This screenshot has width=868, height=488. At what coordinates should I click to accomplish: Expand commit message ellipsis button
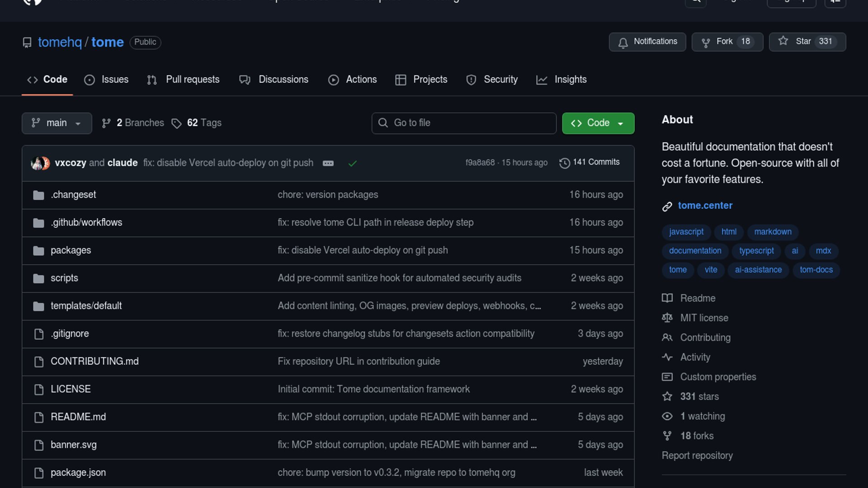coord(328,163)
